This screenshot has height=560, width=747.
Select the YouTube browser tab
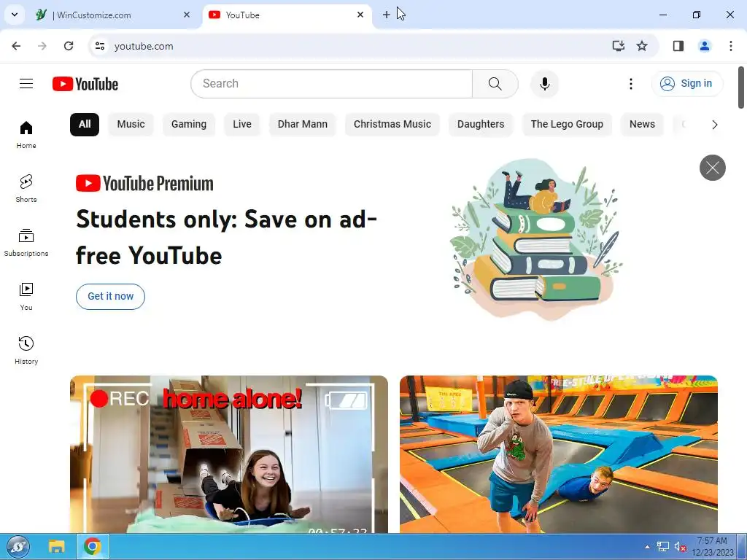point(287,15)
